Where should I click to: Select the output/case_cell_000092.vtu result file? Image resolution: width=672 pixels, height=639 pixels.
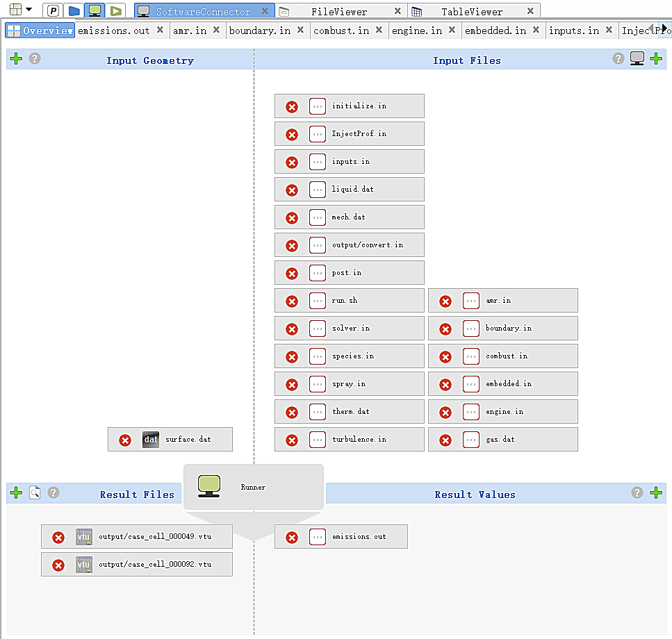point(154,565)
